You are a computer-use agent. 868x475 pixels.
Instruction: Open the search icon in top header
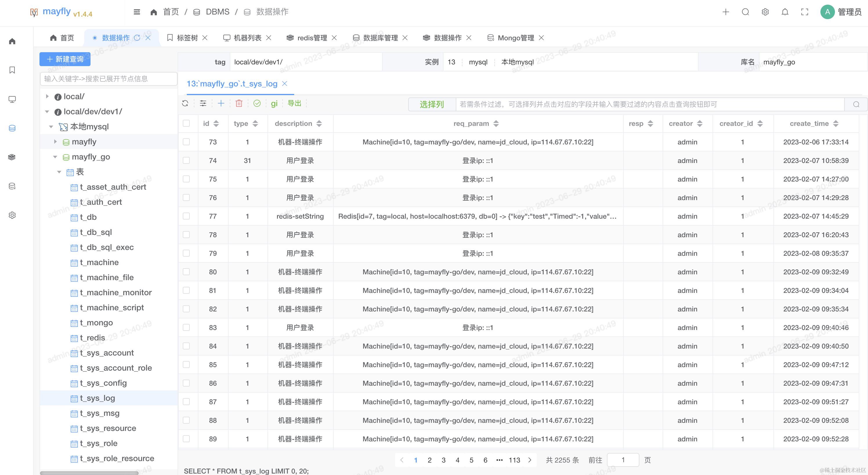pyautogui.click(x=745, y=12)
